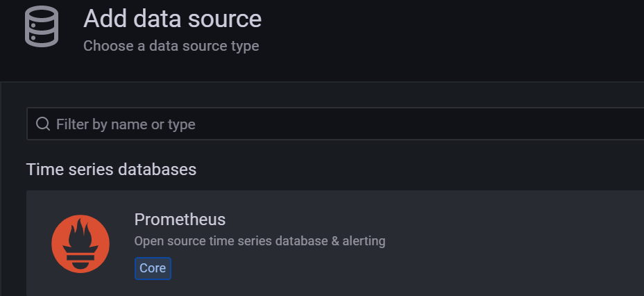Select the Prometheus card's empty right area

[527, 243]
